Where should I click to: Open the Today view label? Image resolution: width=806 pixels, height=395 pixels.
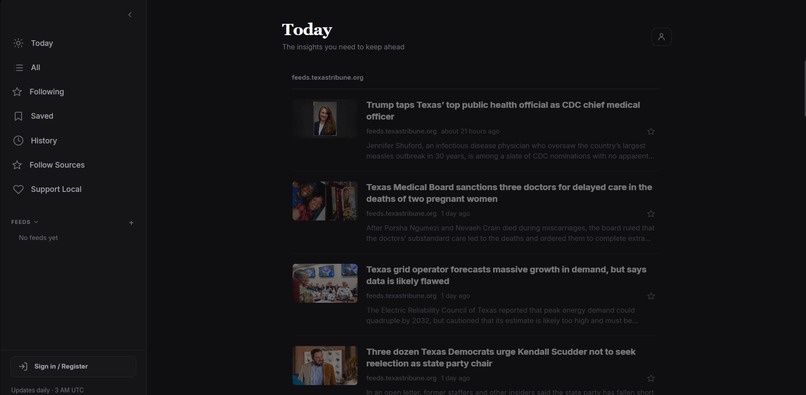42,43
